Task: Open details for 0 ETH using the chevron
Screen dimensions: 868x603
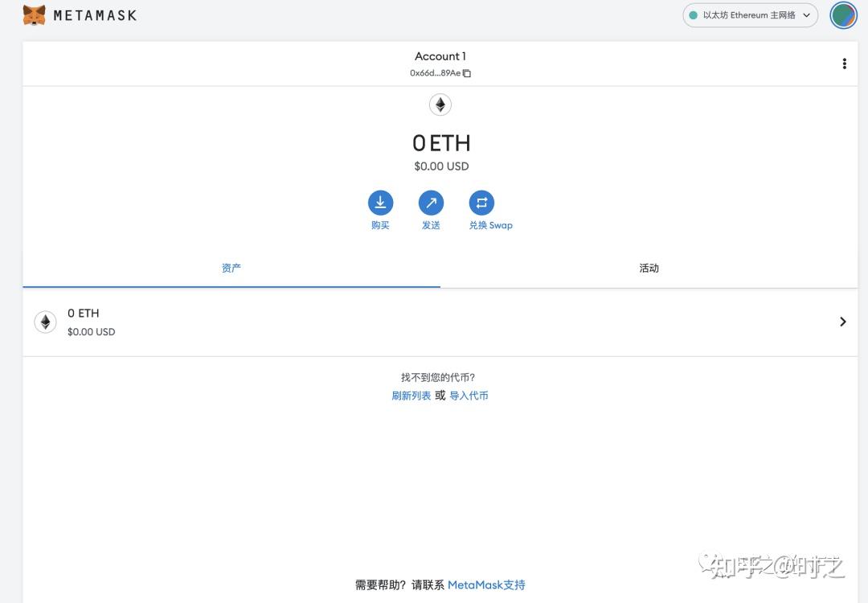Action: coord(842,322)
